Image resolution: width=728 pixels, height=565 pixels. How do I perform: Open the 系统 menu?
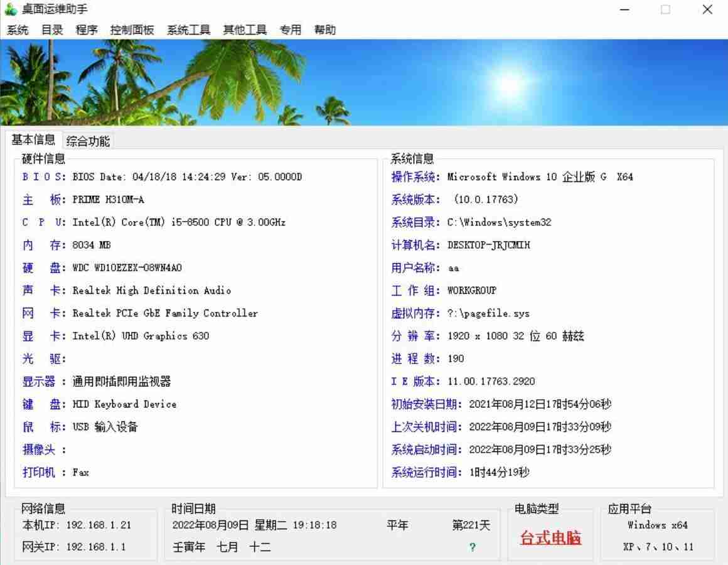pyautogui.click(x=18, y=30)
